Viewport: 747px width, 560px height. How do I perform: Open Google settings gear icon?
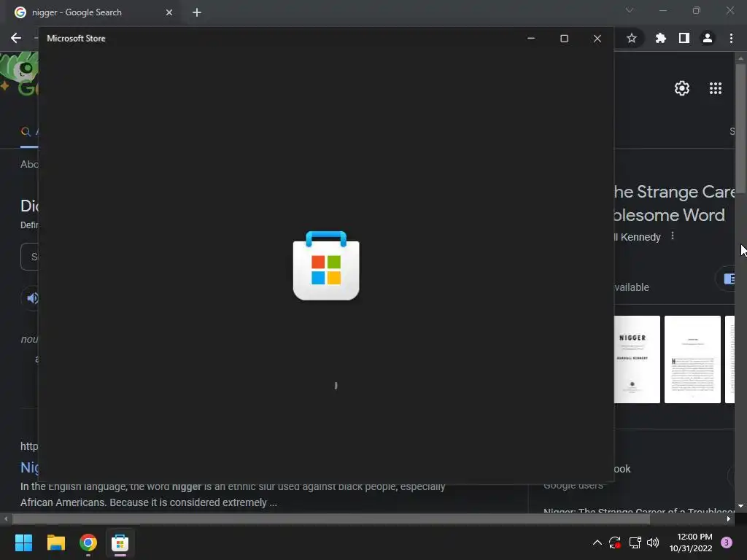[682, 88]
